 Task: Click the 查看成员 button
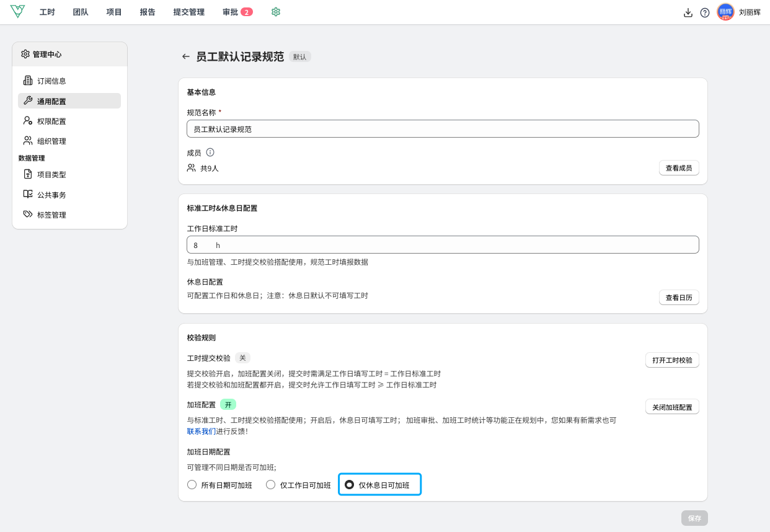(x=678, y=168)
